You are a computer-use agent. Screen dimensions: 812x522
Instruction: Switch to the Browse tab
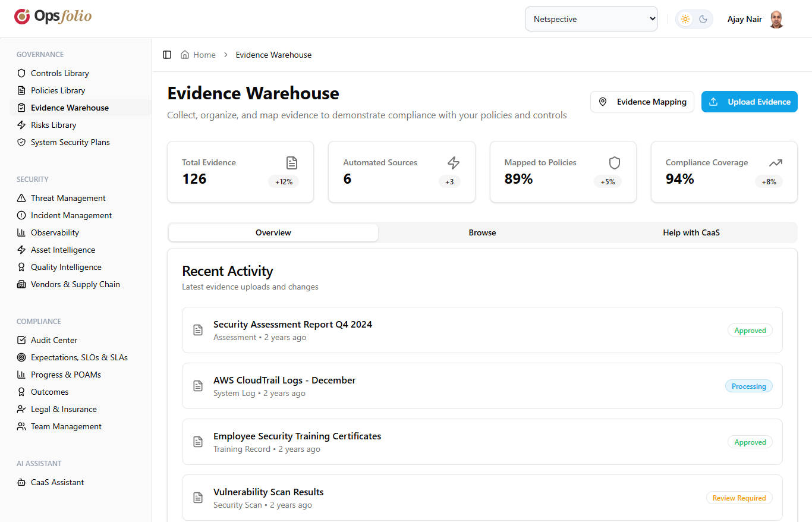[482, 232]
